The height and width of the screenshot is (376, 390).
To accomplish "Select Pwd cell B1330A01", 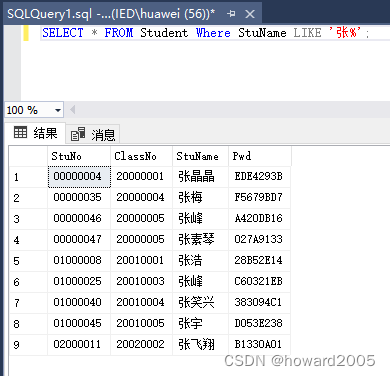I will 259,345.
